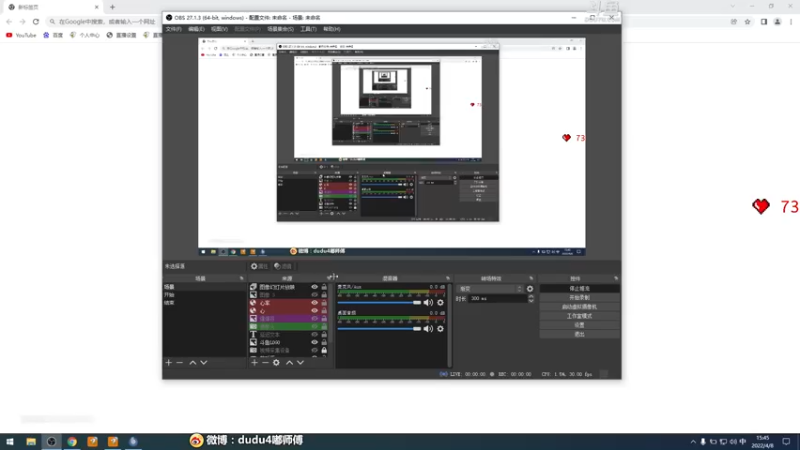The height and width of the screenshot is (450, 800).
Task: Click 退出 to exit OBS
Action: pyautogui.click(x=580, y=334)
